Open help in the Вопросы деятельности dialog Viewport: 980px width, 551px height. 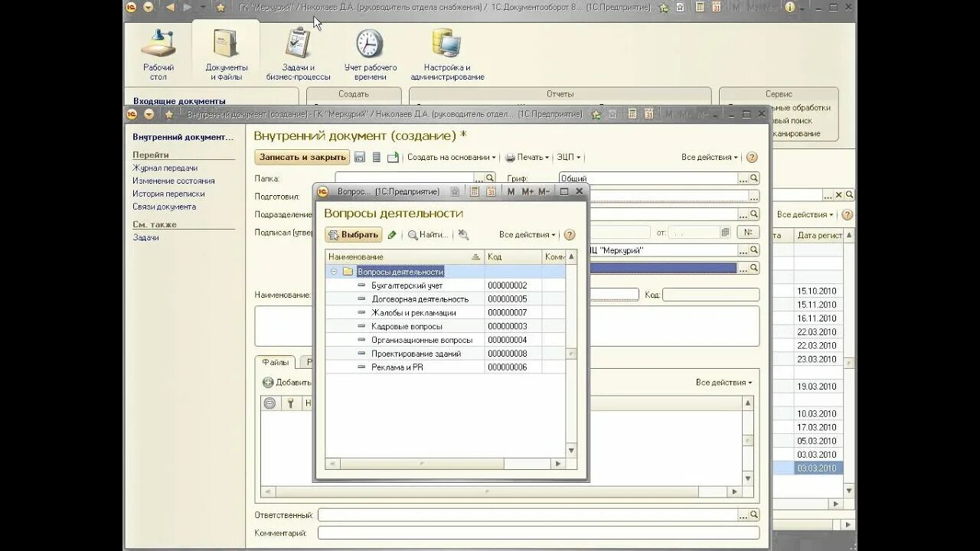569,235
